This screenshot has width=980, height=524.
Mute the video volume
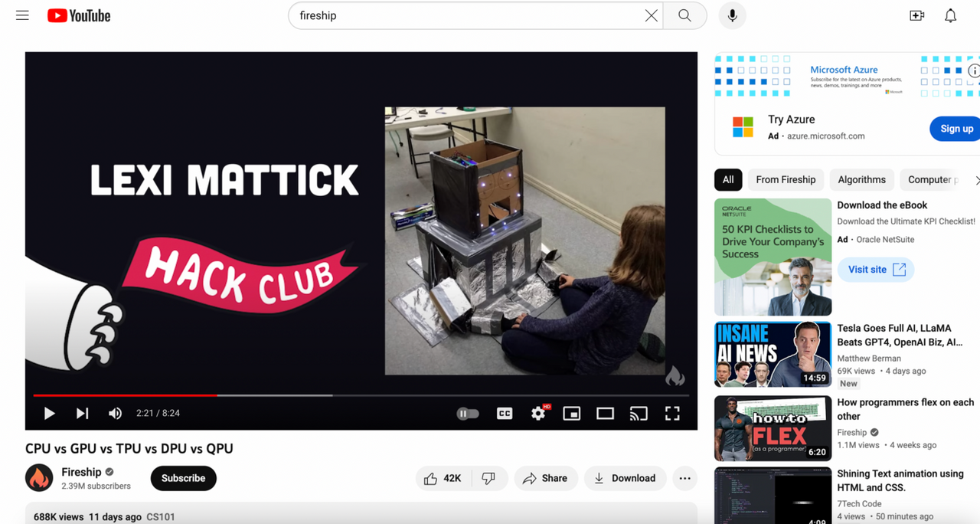[115, 414]
